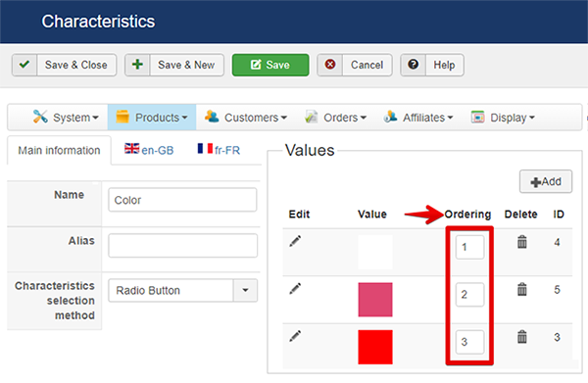Add a new characteristic value
The height and width of the screenshot is (383, 588).
tap(546, 181)
